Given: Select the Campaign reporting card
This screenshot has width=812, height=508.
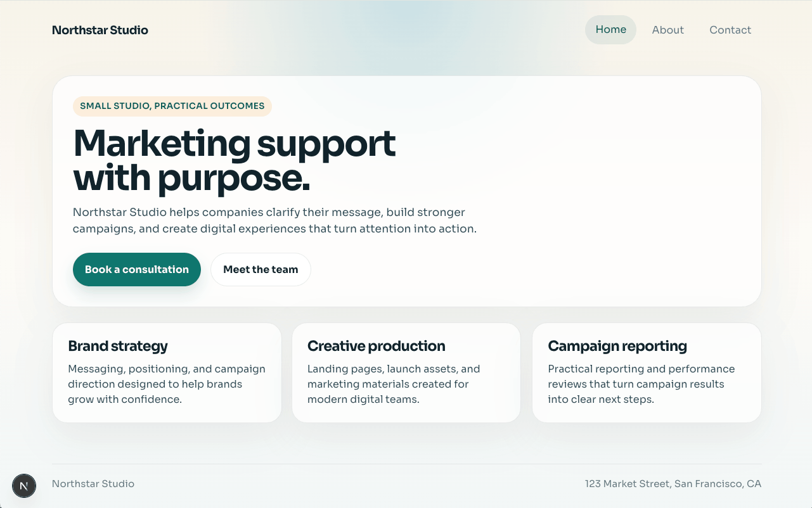Looking at the screenshot, I should click(617, 346).
